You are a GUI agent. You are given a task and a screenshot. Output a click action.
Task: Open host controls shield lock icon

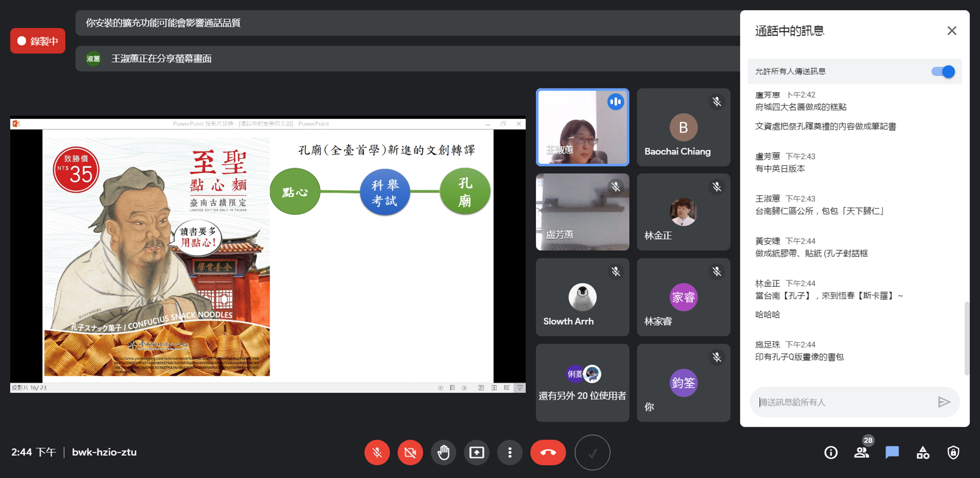pos(953,452)
